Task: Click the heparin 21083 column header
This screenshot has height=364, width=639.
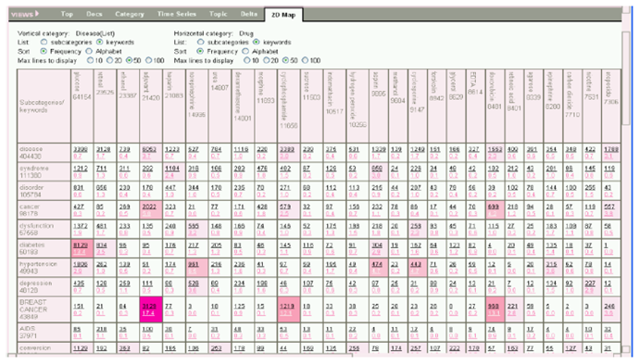Action: [x=173, y=106]
